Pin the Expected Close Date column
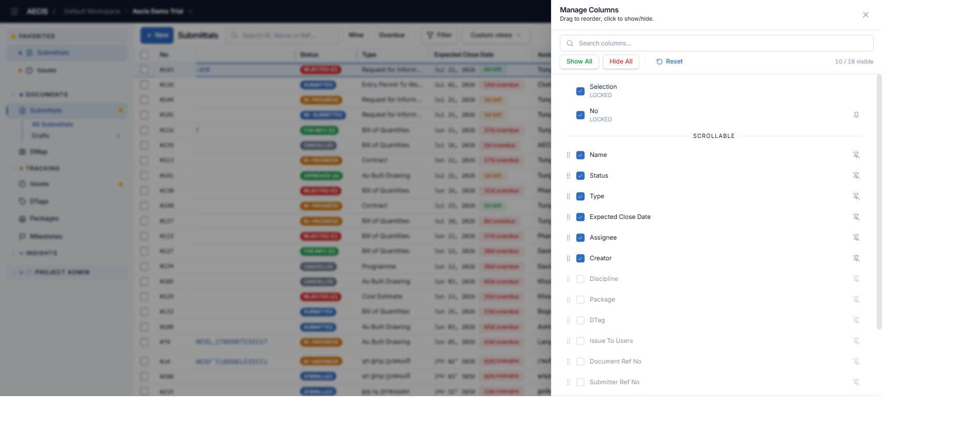 (x=856, y=217)
